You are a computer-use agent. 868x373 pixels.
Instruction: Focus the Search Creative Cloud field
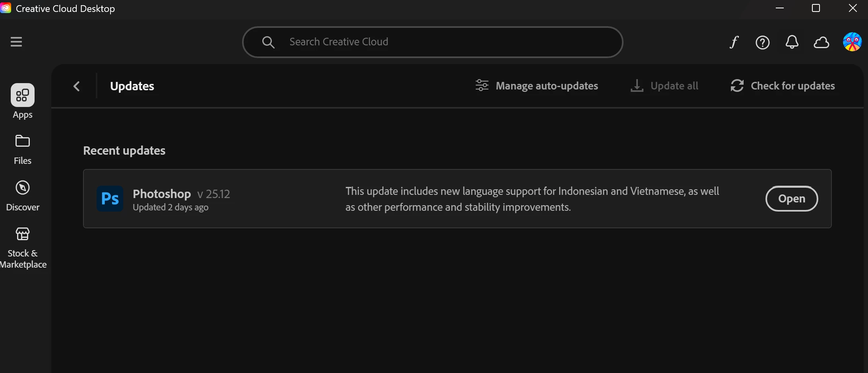pos(432,42)
